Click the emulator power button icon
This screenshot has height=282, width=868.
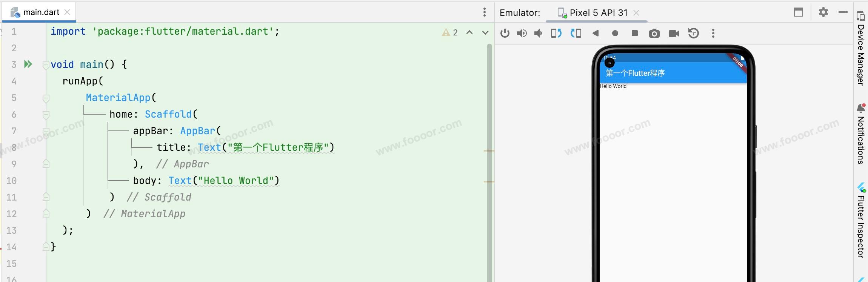pos(505,34)
